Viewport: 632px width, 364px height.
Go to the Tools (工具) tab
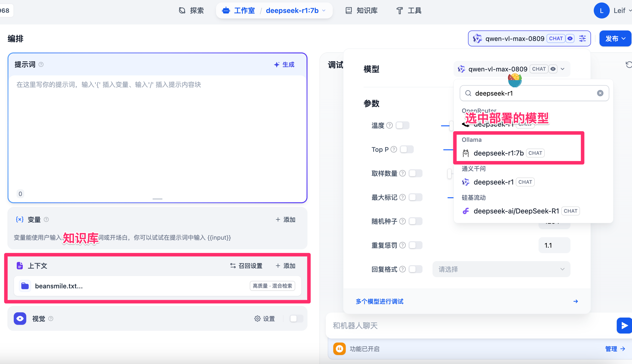pyautogui.click(x=409, y=10)
